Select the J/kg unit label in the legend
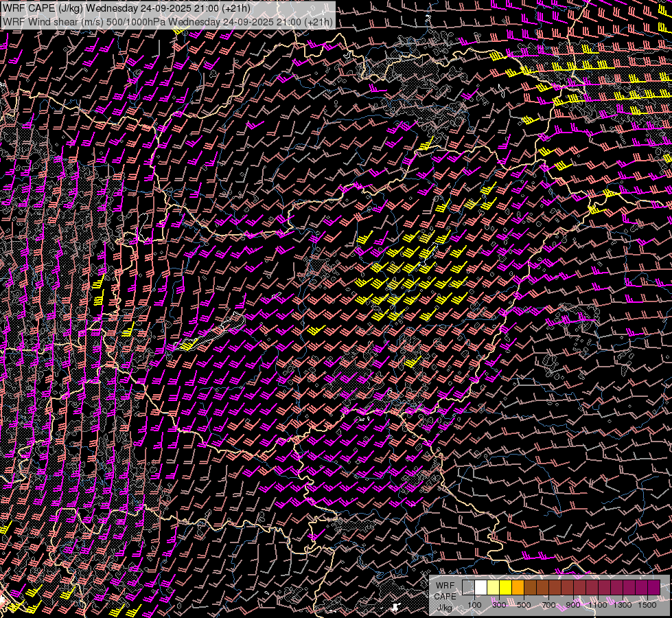The image size is (672, 618). pos(445,607)
